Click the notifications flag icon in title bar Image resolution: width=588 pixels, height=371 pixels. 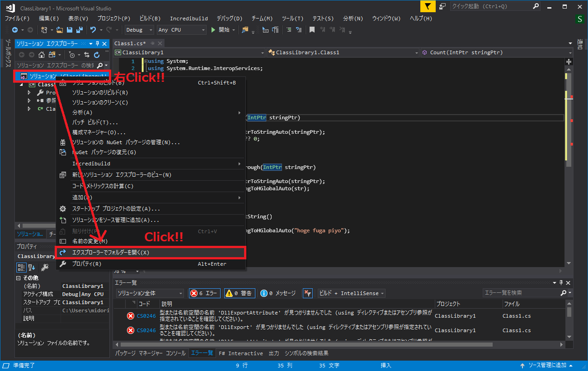click(x=427, y=6)
